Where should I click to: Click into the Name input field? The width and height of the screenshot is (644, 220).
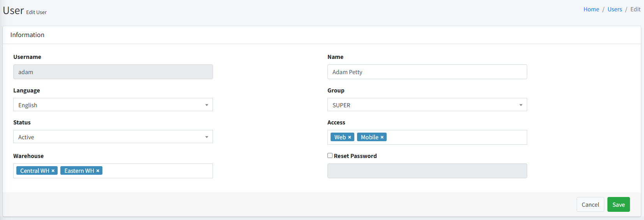click(427, 72)
